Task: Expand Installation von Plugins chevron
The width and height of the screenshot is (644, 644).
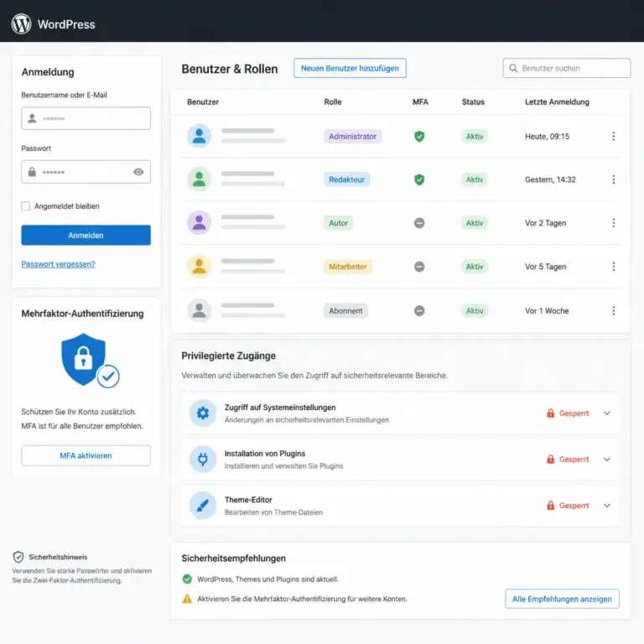Action: point(607,460)
